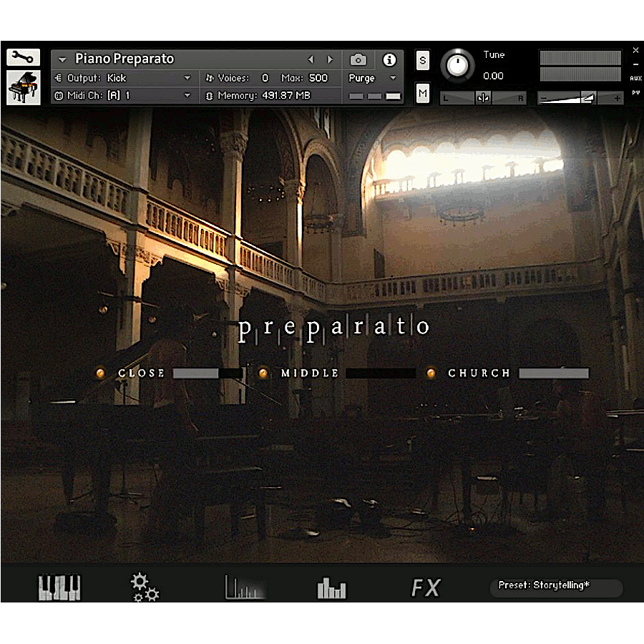Set the CLOSE mic level bar
The height and width of the screenshot is (644, 644).
[x=208, y=373]
